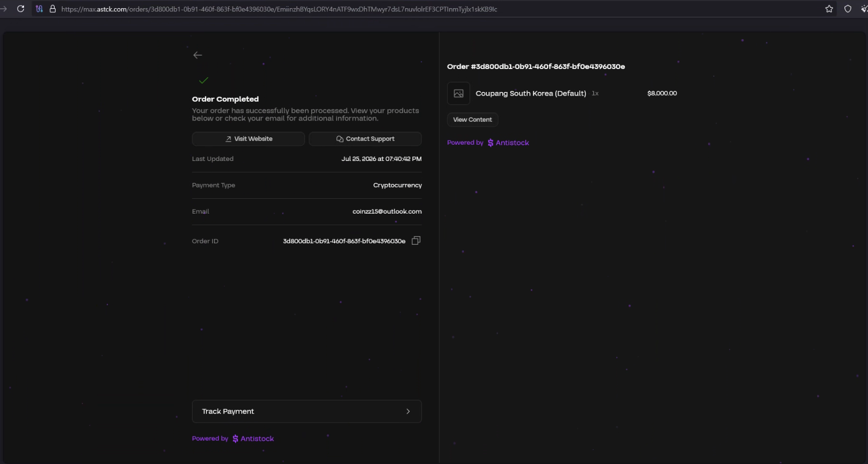Click the Coupang product image placeholder
The image size is (868, 464).
tap(459, 94)
